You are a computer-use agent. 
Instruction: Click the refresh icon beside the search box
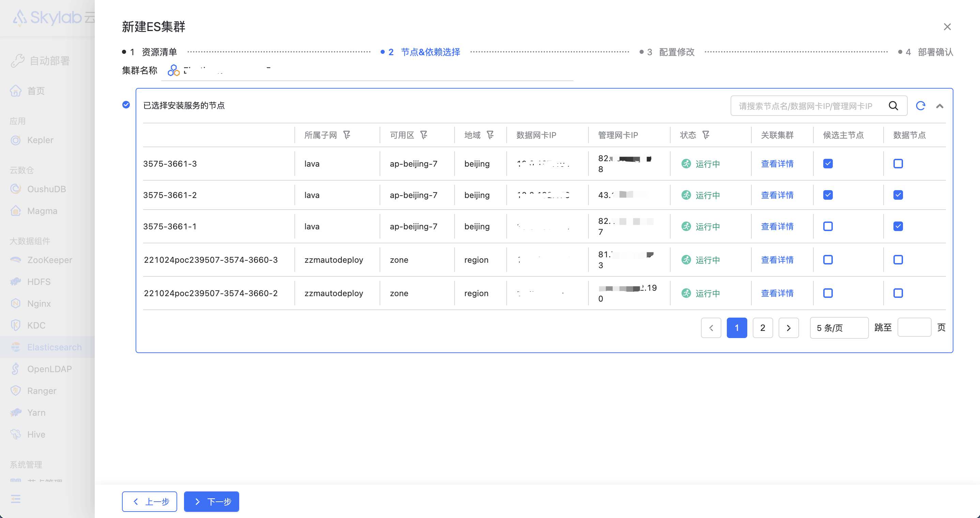pos(920,106)
